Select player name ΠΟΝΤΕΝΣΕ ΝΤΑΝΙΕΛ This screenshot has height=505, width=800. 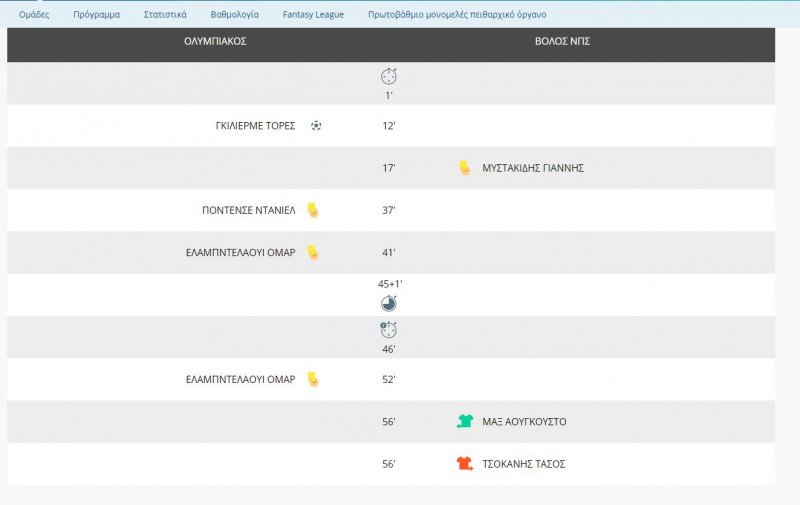[249, 210]
